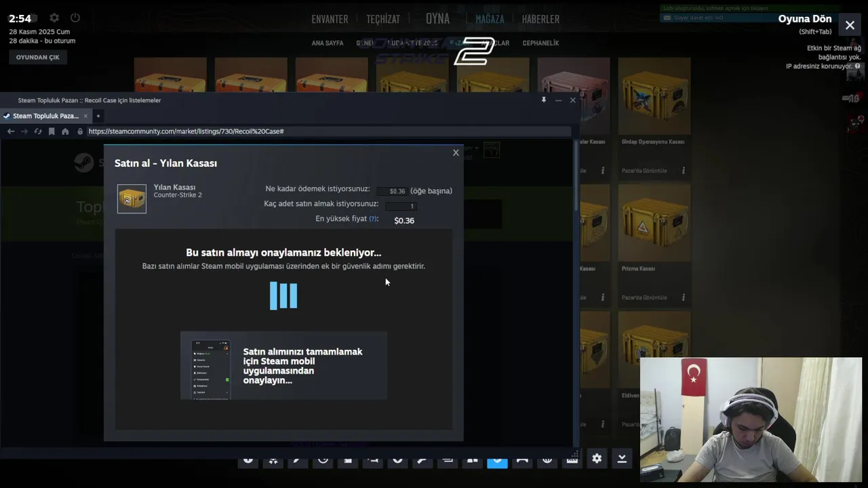Open the ENVANTER menu
The image size is (868, 488).
330,20
